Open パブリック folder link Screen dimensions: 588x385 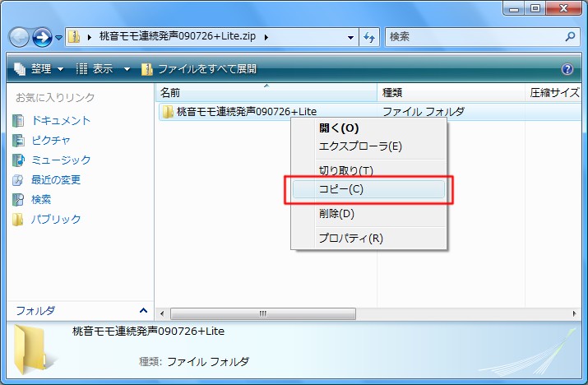coord(56,219)
